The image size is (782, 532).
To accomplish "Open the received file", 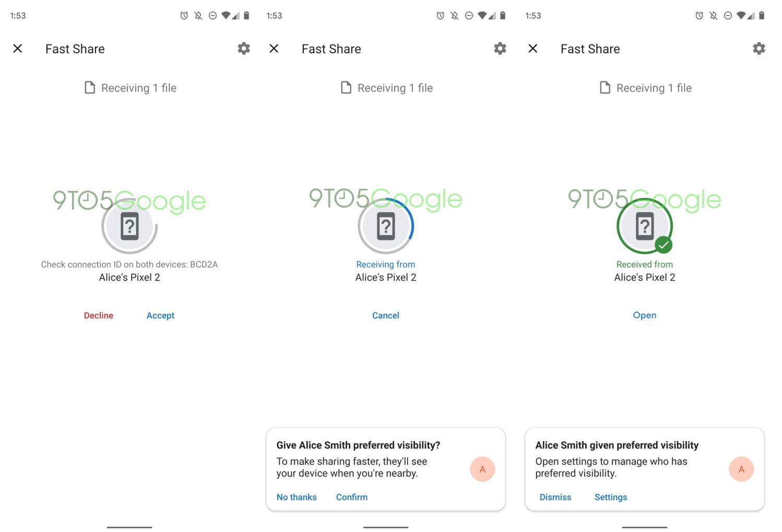I will [x=644, y=315].
